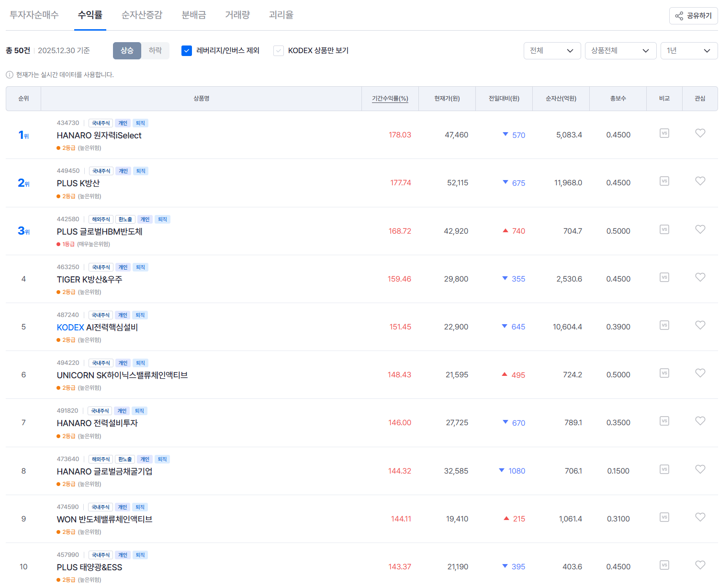Click compare VS icon for HANARO 글로벌금채굴기업
Screen dimensions: 719x588
[664, 469]
